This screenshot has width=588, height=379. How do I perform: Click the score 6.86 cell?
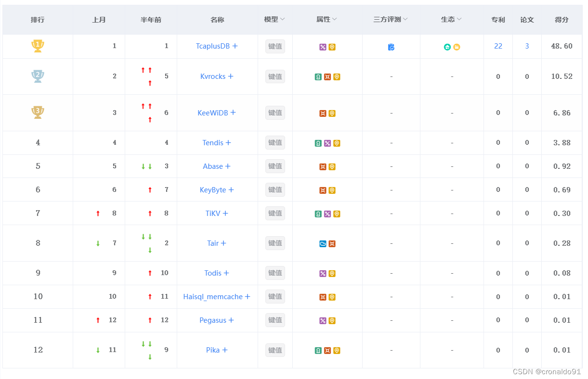click(x=562, y=113)
